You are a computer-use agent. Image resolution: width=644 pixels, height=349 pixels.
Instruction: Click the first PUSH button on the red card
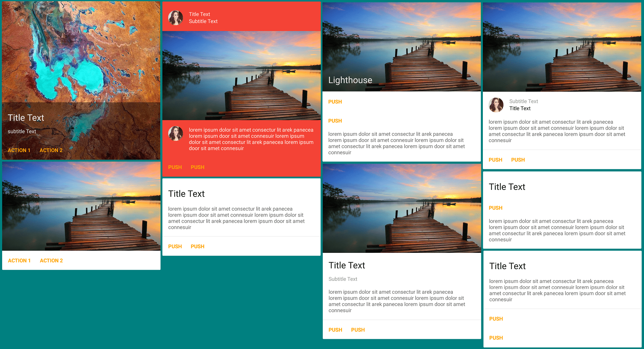coord(175,167)
